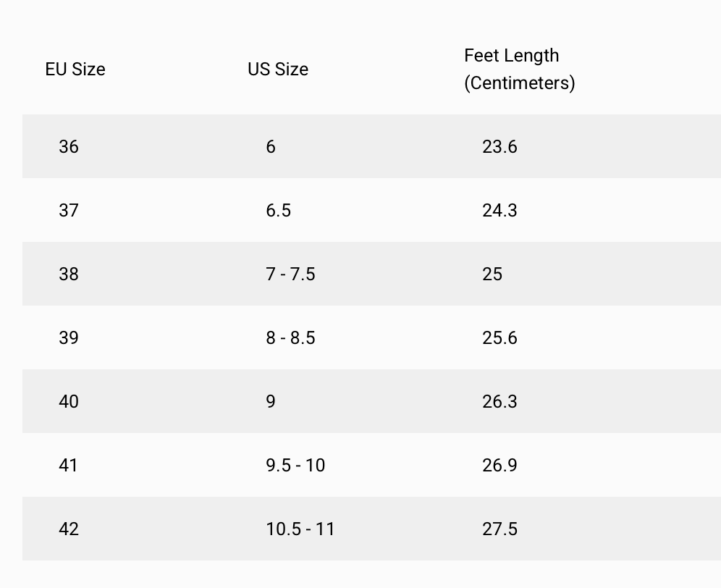Image resolution: width=721 pixels, height=588 pixels.
Task: Select EU size 36 cell
Action: 69,147
